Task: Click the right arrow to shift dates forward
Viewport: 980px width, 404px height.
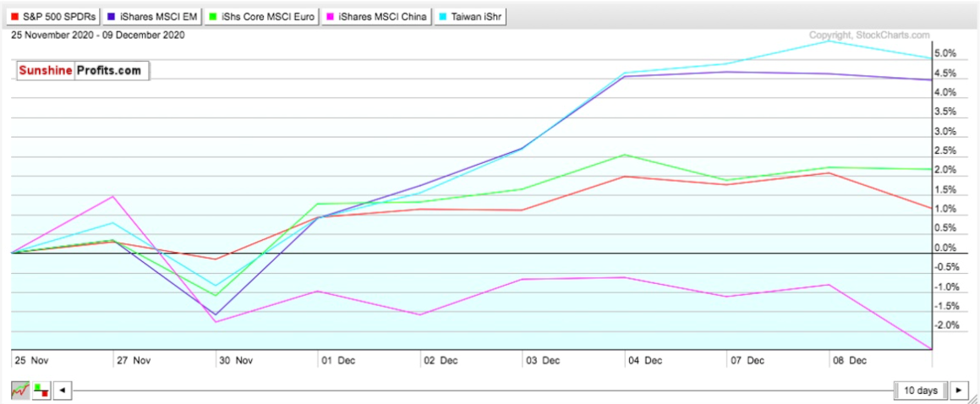Action: [959, 390]
